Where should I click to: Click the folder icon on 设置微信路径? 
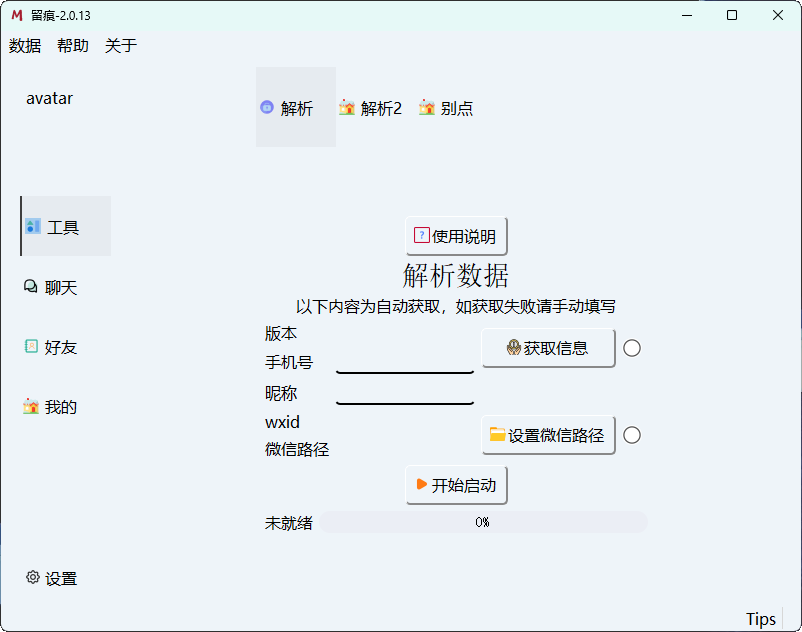coord(496,434)
